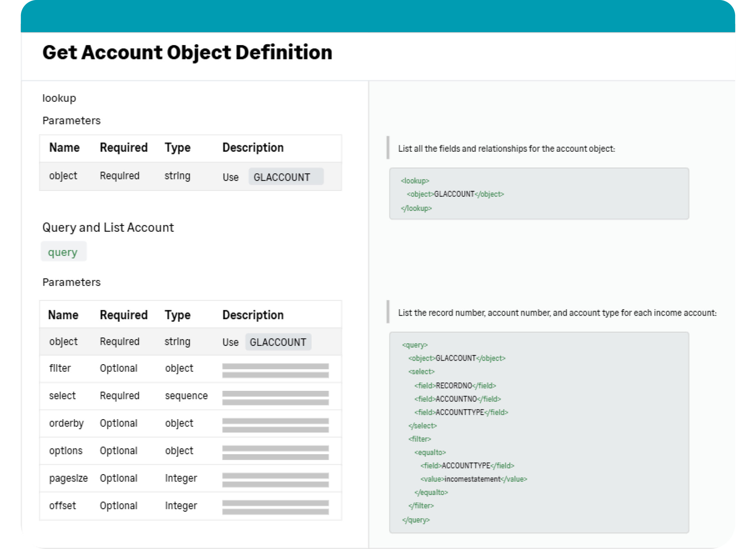
Task: Click Required header in lookup parameters table
Action: tap(124, 148)
